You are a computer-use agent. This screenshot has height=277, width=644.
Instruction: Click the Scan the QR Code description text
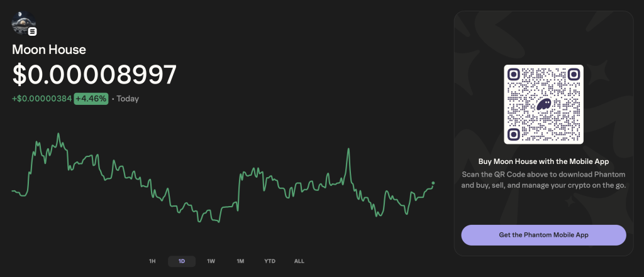[x=543, y=180]
